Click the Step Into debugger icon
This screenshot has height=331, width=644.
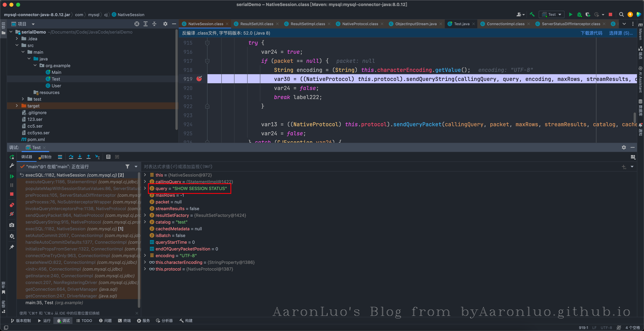tap(80, 157)
